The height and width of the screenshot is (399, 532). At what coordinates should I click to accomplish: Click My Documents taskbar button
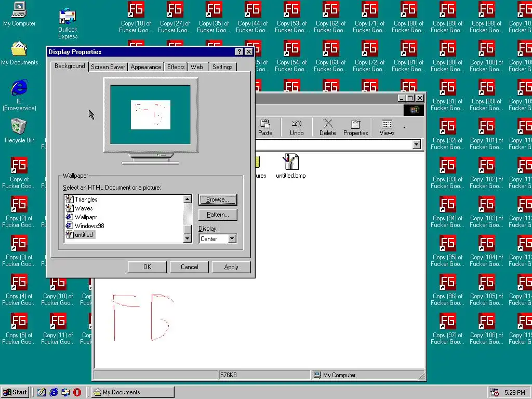click(133, 392)
